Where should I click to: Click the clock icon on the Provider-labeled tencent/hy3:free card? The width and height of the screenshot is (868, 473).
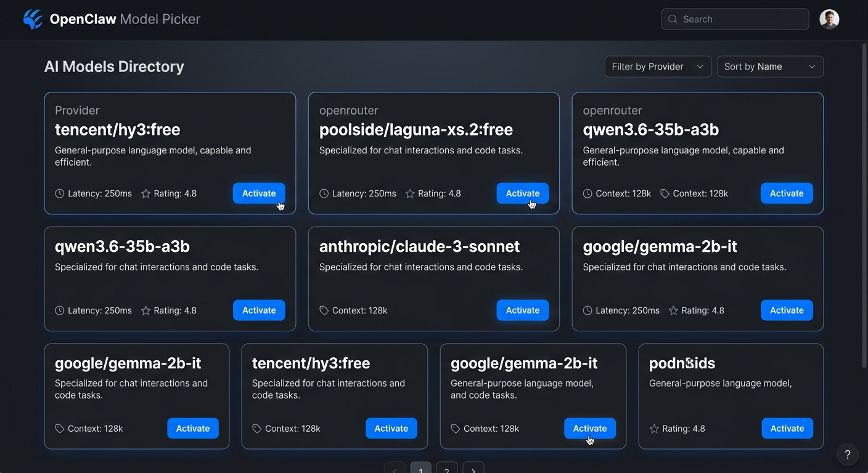point(60,193)
